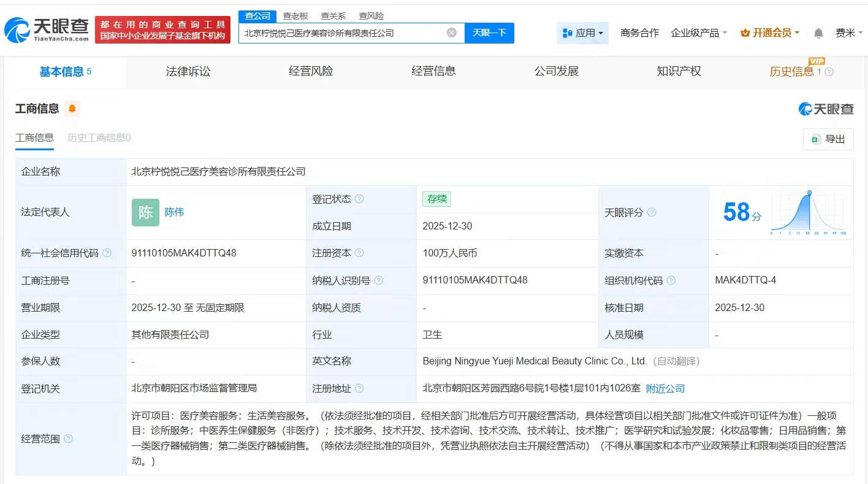Click the notification bell icon in header
The width and height of the screenshot is (868, 484).
tap(818, 33)
